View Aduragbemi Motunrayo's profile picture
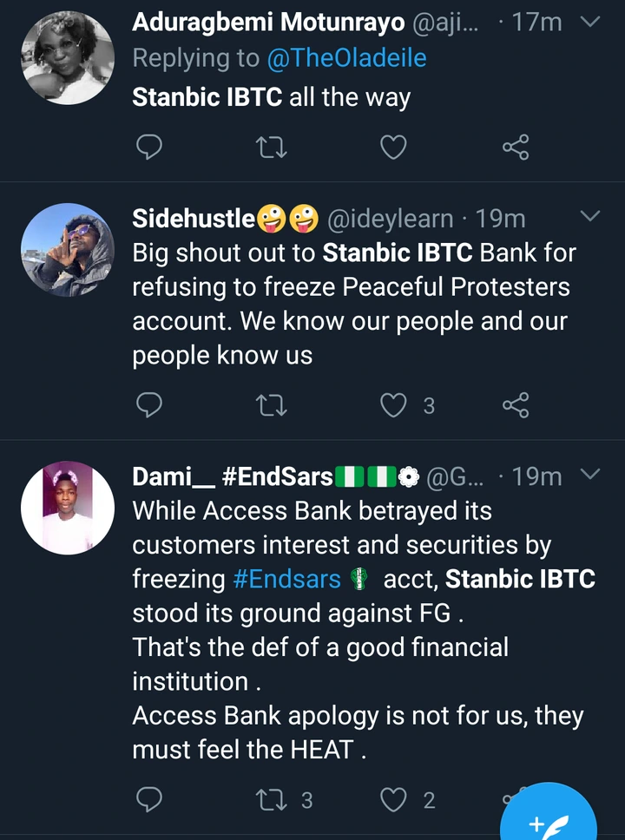Image resolution: width=625 pixels, height=840 pixels. [x=67, y=58]
